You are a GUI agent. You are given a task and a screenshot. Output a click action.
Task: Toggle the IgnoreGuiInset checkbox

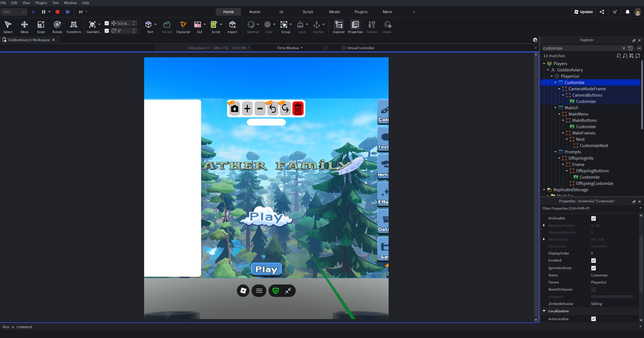593,268
